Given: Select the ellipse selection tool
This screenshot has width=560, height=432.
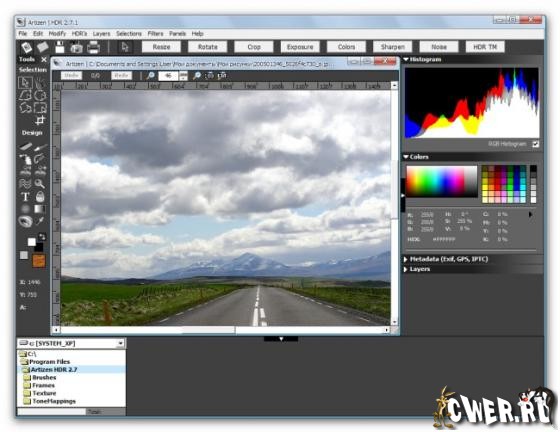Looking at the screenshot, I should point(40,95).
